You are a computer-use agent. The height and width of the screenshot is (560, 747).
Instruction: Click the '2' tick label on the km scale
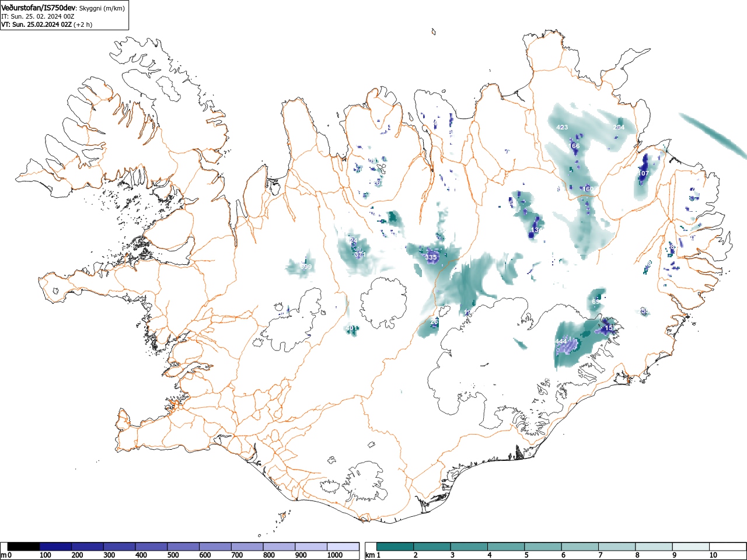click(x=416, y=555)
